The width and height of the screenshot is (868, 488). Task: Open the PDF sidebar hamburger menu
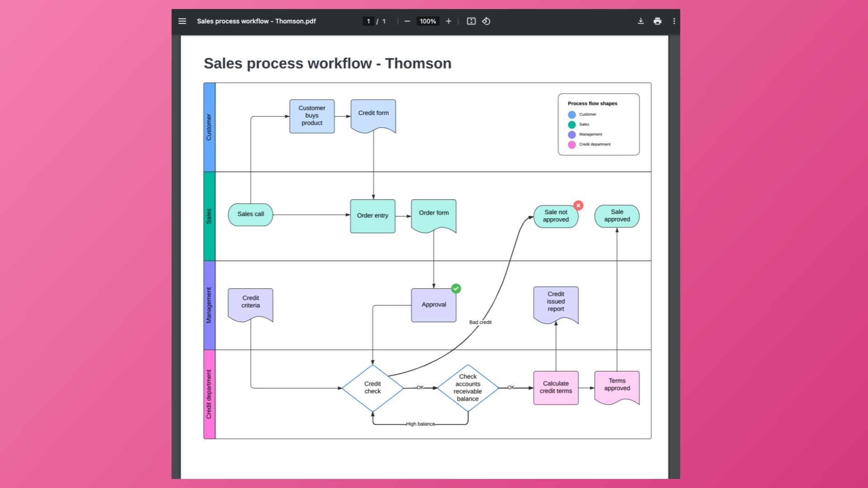click(x=182, y=21)
